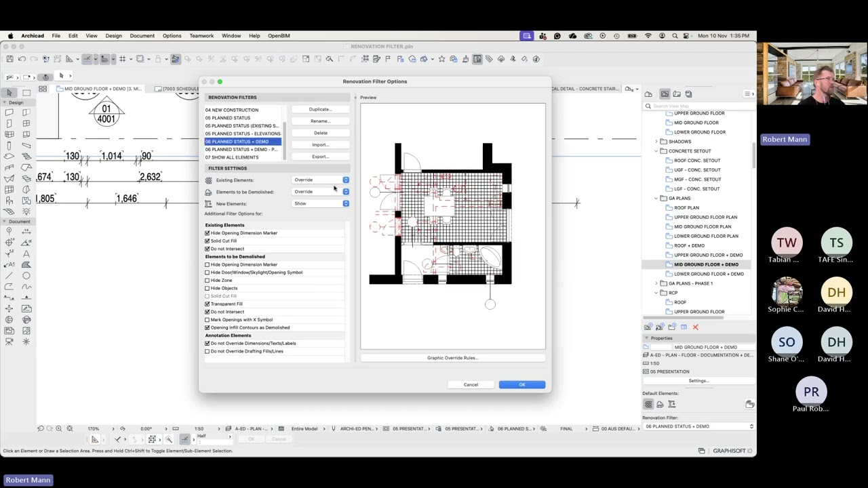
Task: Open the Design menu
Action: pos(113,36)
